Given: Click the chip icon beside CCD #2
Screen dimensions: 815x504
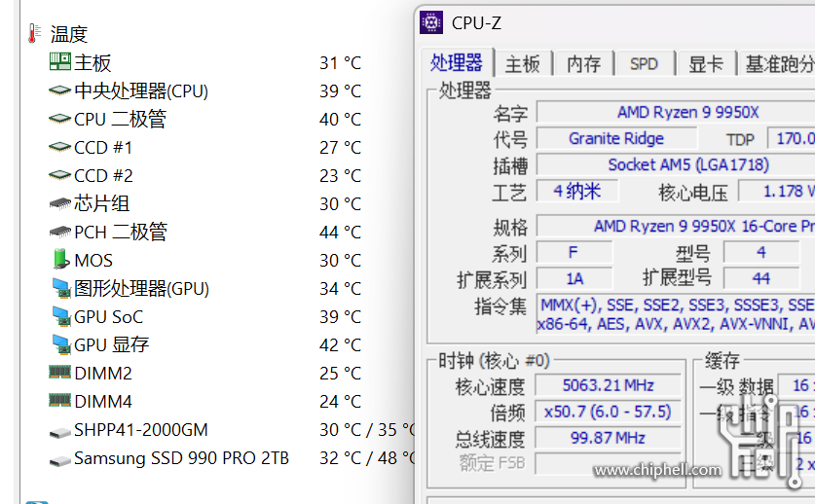Looking at the screenshot, I should pyautogui.click(x=59, y=175).
